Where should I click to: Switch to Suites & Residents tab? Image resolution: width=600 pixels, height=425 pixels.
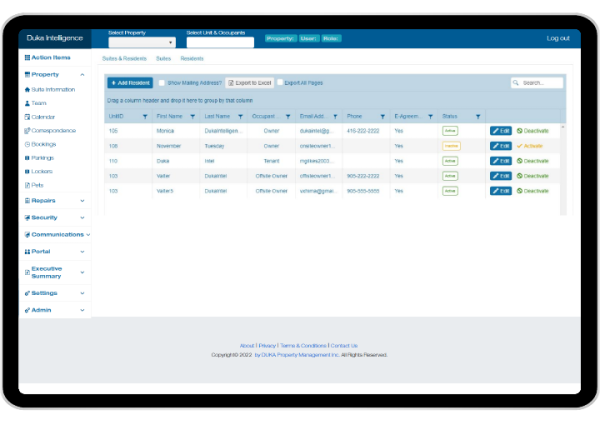click(x=124, y=59)
